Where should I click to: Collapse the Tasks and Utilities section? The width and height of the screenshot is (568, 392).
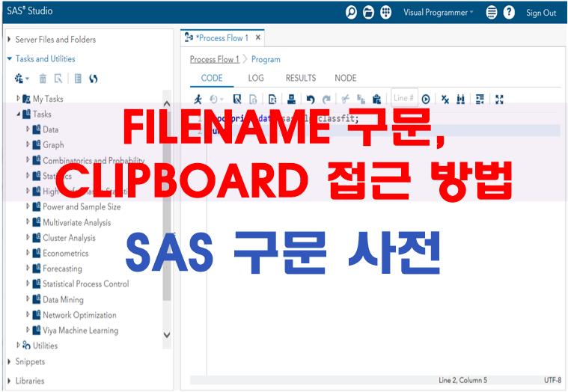10,58
